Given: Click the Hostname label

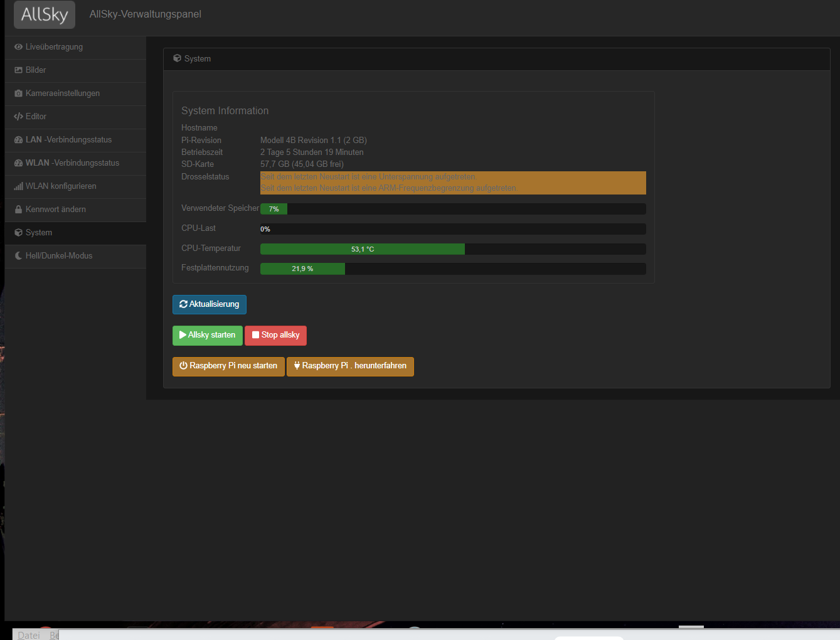Looking at the screenshot, I should pyautogui.click(x=199, y=128).
